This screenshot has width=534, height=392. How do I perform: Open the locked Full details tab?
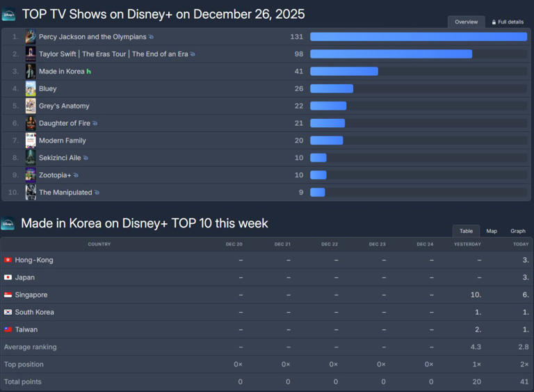pyautogui.click(x=508, y=22)
